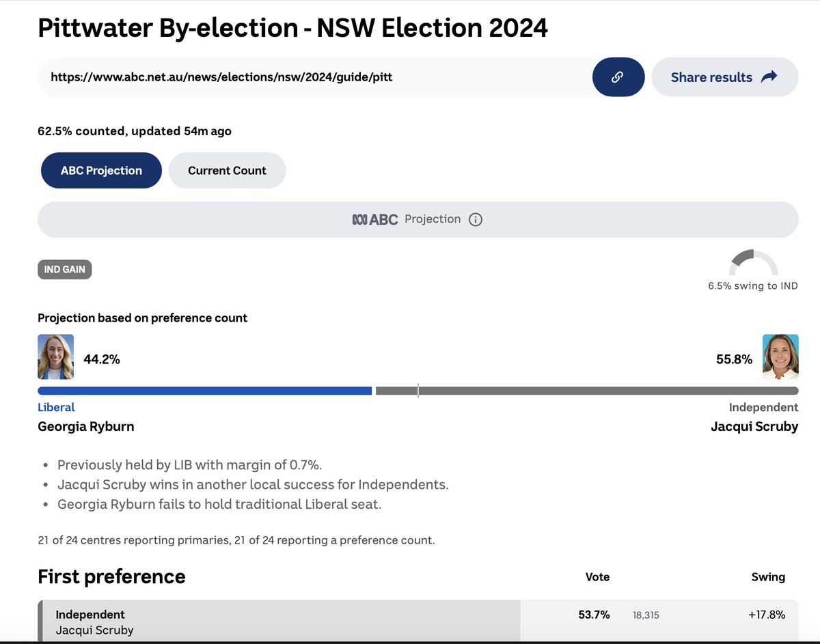The width and height of the screenshot is (820, 644).
Task: Select the ABC Projection tab
Action: pyautogui.click(x=100, y=170)
